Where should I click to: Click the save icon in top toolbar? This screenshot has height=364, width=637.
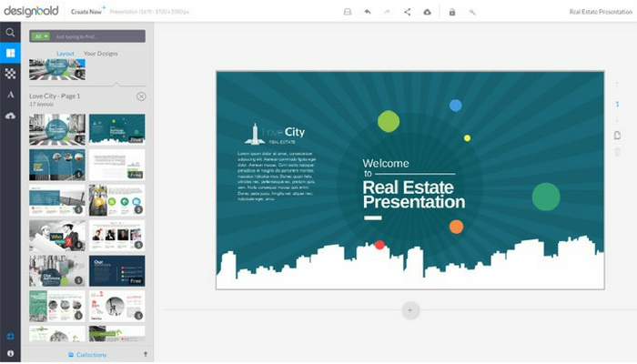point(348,12)
